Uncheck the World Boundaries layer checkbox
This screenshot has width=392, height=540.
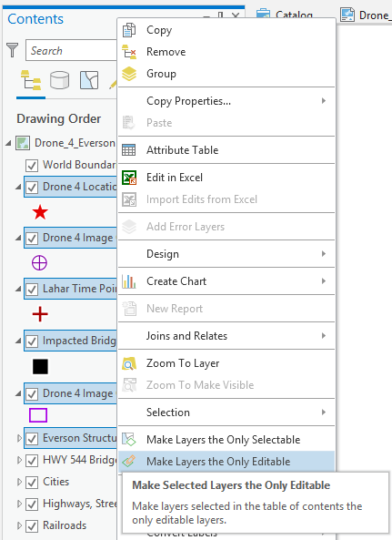click(32, 166)
